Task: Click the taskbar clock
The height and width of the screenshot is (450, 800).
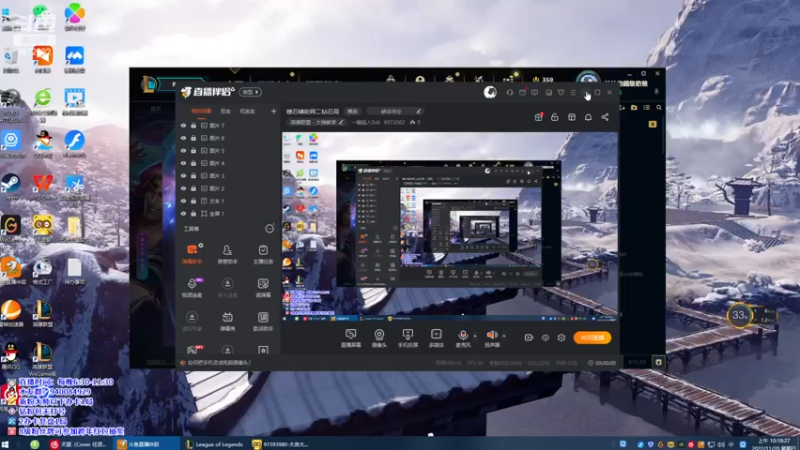Action: (773, 444)
